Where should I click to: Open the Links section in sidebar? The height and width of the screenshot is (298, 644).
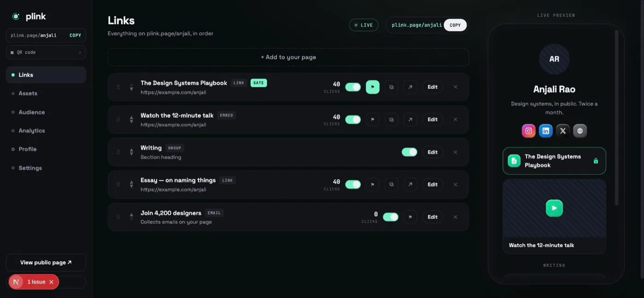46,75
